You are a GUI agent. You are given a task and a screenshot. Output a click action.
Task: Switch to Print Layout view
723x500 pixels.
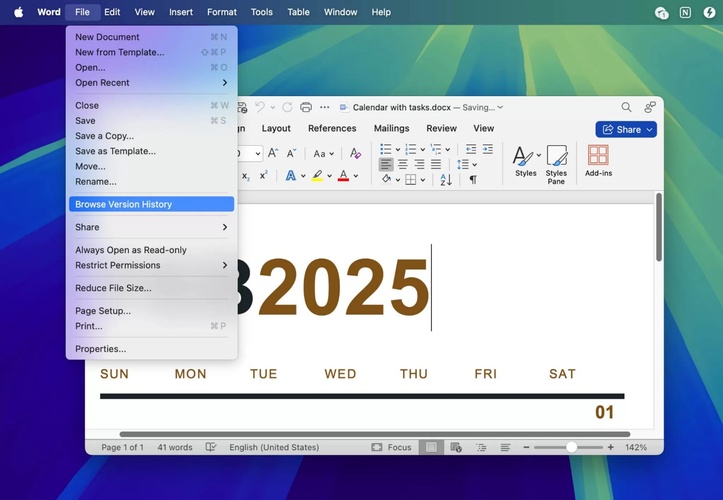coord(431,447)
